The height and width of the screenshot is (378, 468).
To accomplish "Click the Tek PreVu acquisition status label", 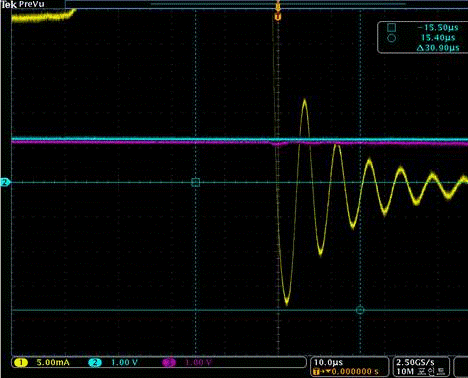I will point(23,5).
